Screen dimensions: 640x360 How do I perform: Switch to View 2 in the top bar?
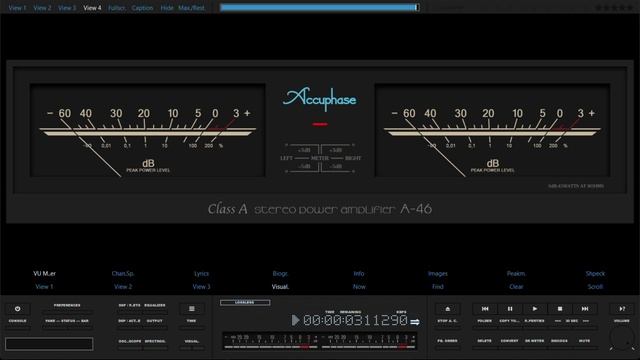42,8
